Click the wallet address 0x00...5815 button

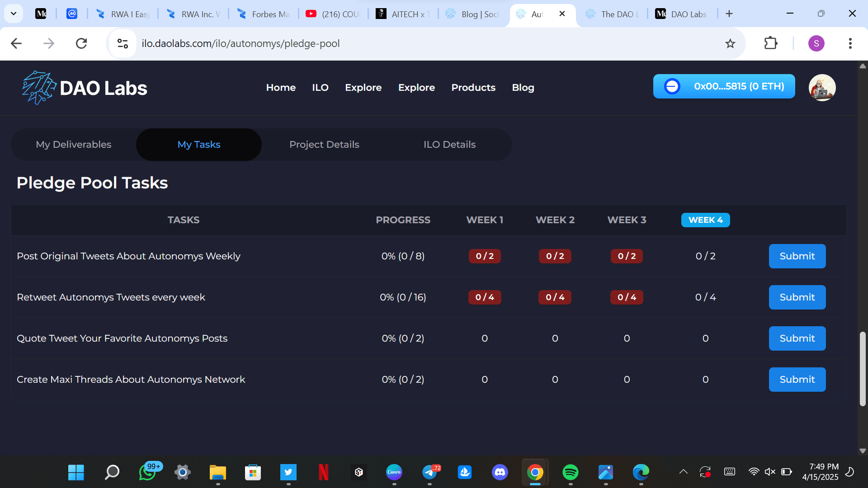724,86
